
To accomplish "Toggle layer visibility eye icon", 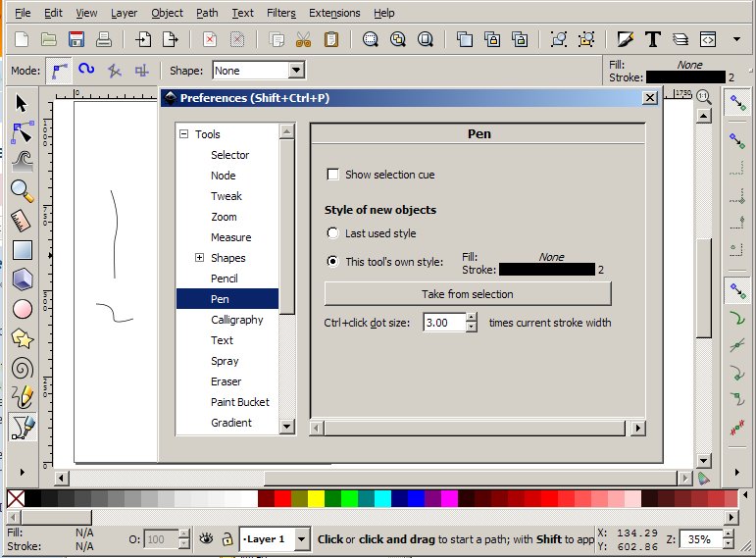I will tap(206, 538).
